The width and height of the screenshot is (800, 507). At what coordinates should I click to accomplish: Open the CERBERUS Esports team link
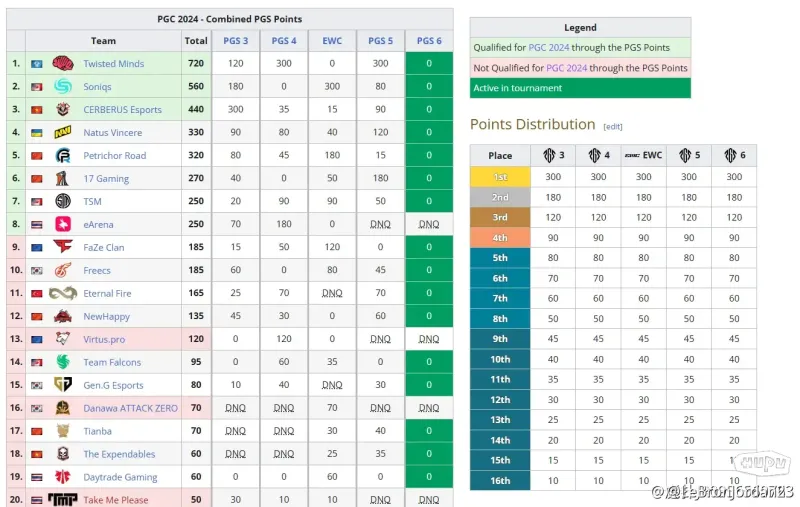pos(122,110)
